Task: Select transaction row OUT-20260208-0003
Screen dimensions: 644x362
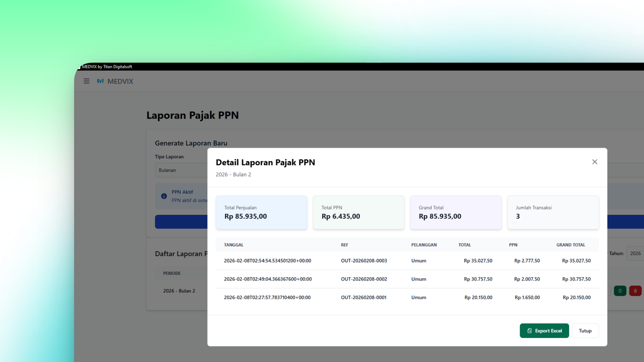Action: coord(364,261)
